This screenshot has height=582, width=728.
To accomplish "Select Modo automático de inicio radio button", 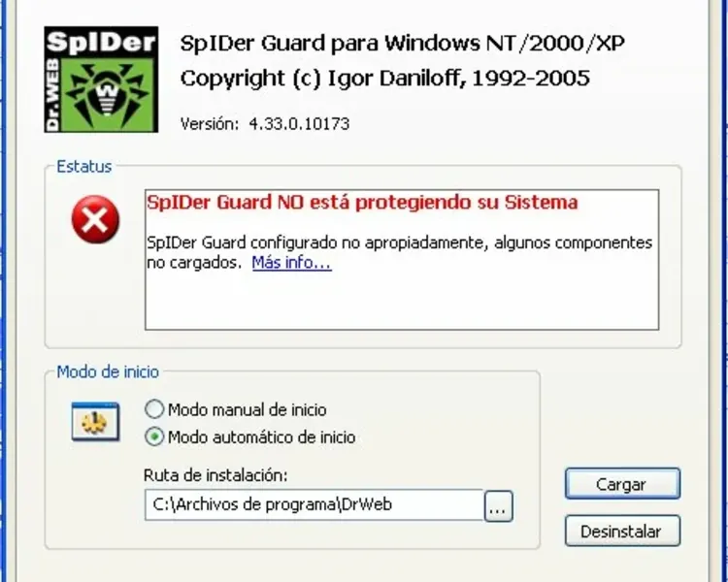I will (x=154, y=436).
